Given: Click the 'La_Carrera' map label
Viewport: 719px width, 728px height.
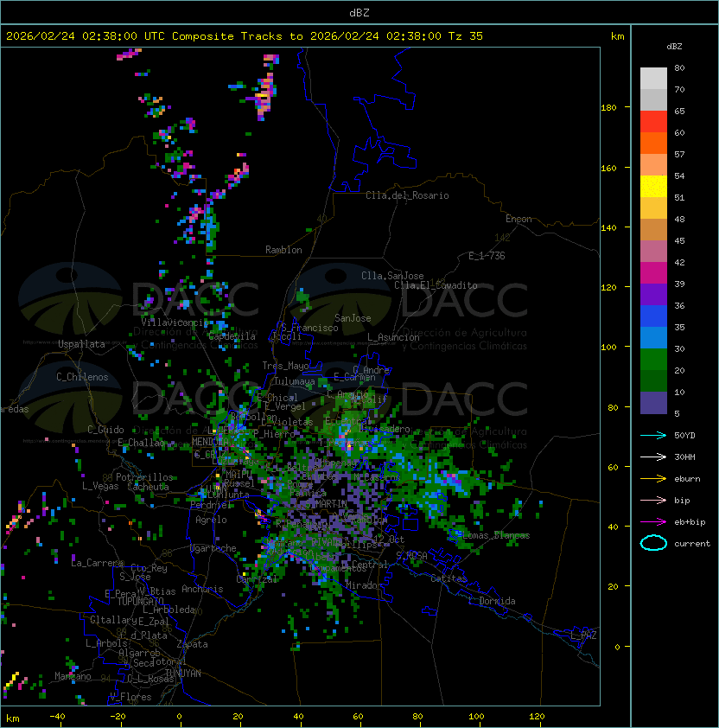Looking at the screenshot, I should pos(97,563).
